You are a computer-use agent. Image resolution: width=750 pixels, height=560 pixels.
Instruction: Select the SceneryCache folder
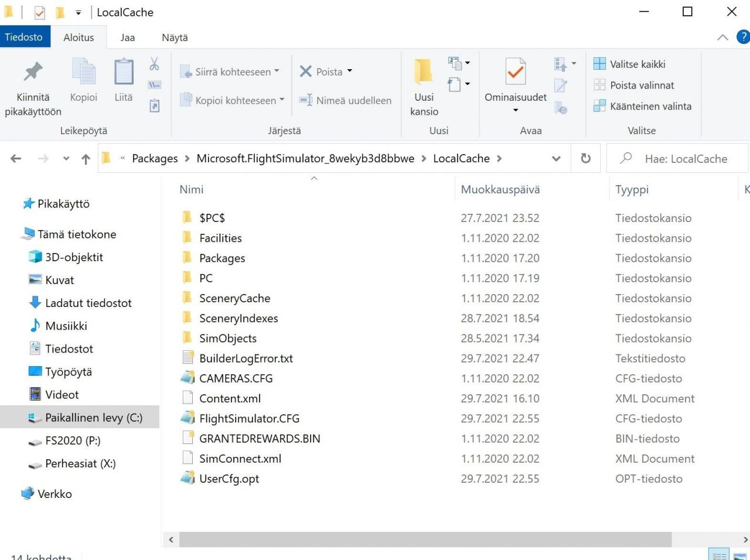coord(234,298)
